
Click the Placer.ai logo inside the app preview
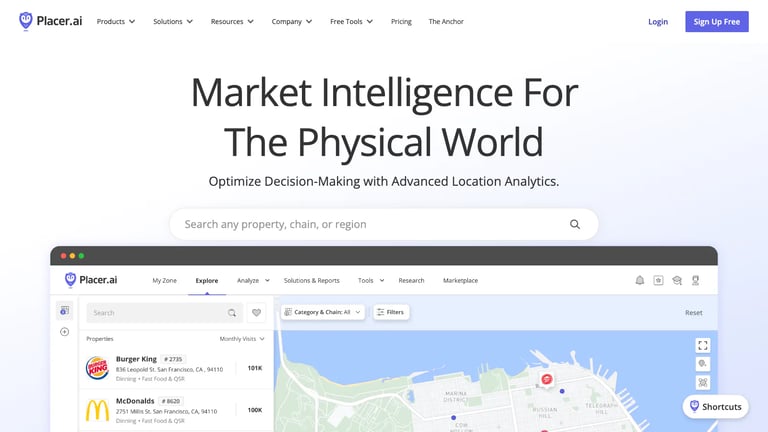point(91,280)
